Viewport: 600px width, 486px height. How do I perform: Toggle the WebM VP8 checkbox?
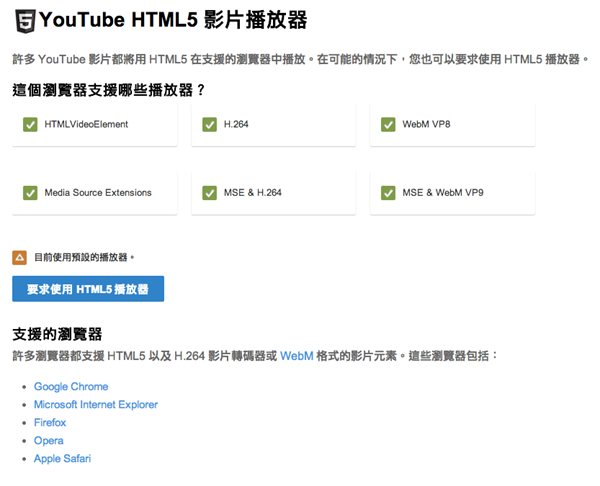point(389,125)
